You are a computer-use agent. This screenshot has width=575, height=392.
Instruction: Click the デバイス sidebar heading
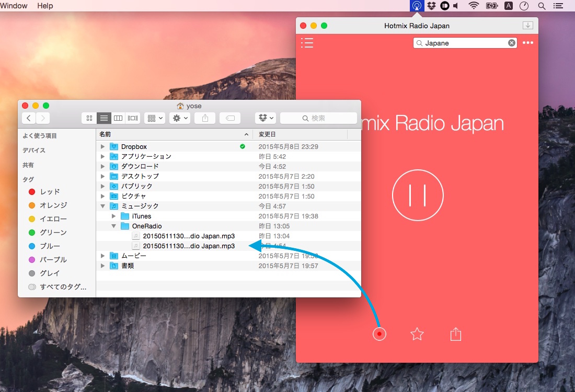pyautogui.click(x=34, y=151)
